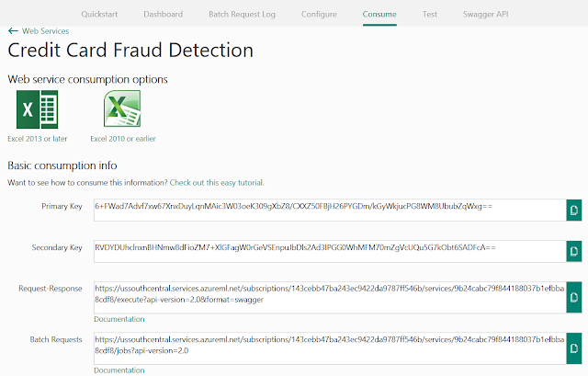Open Documentation link under Request-Response
This screenshot has width=588, height=376.
pos(119,319)
